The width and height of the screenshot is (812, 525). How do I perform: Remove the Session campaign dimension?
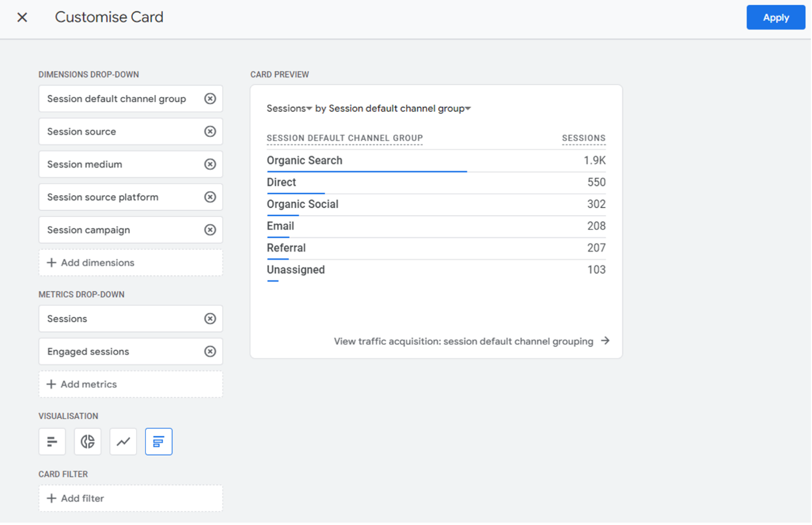click(210, 230)
